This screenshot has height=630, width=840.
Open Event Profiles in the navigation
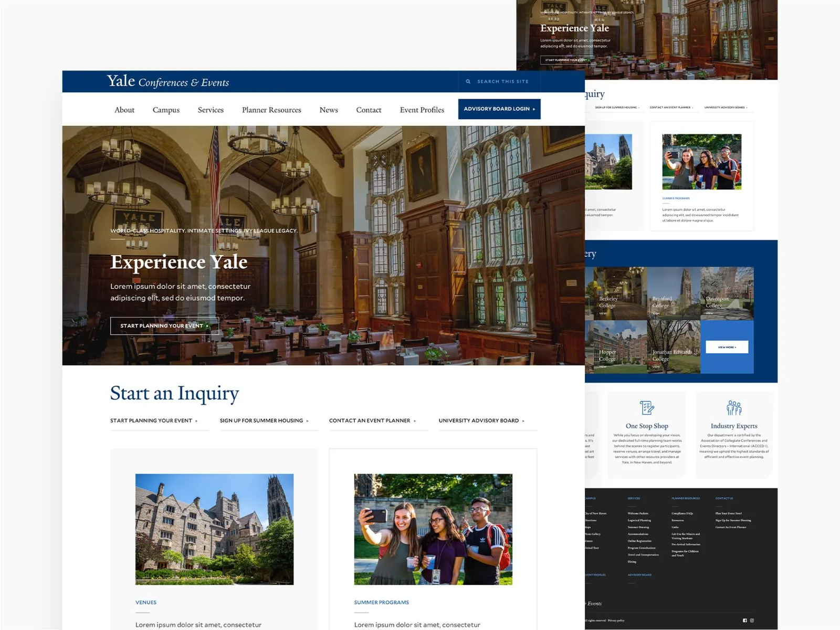pyautogui.click(x=422, y=110)
